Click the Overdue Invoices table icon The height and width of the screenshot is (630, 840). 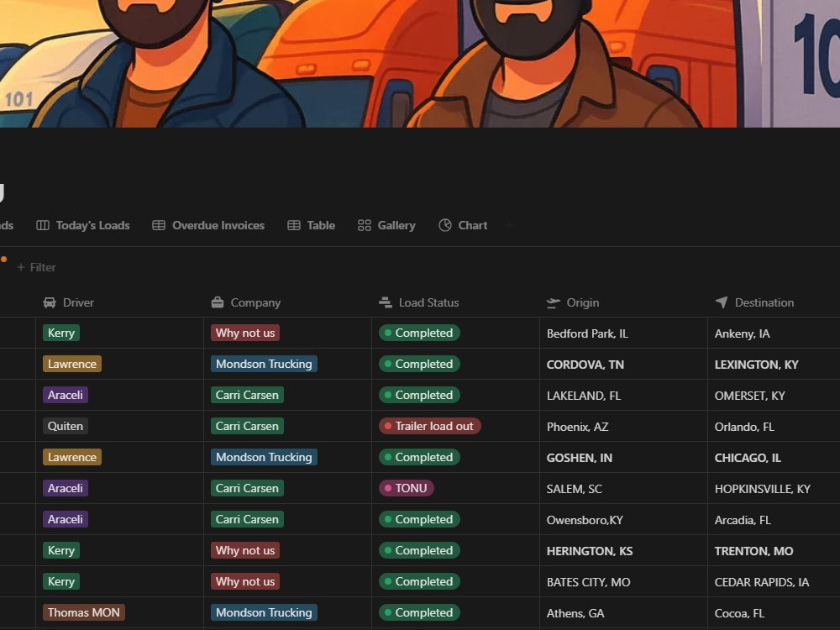click(159, 225)
